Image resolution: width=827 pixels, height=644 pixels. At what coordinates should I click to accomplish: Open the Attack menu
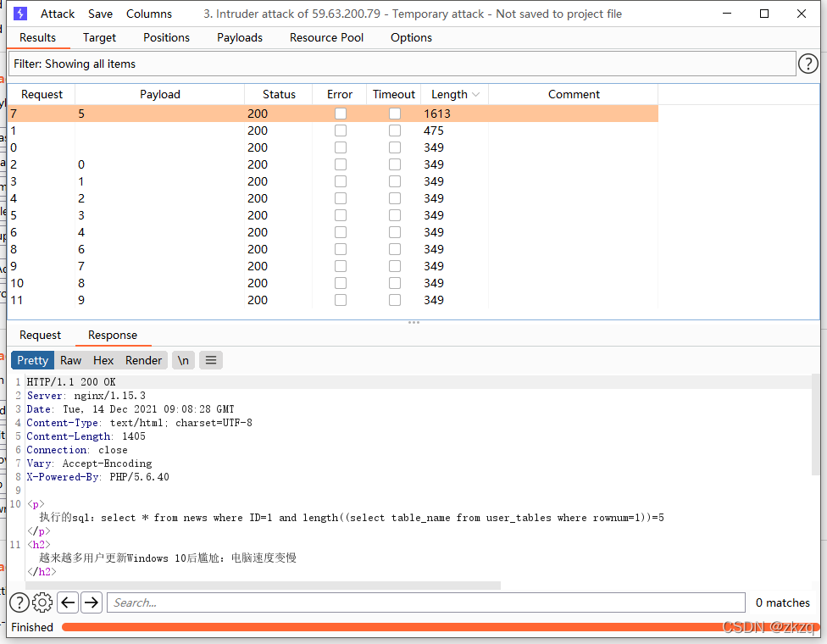(x=58, y=14)
